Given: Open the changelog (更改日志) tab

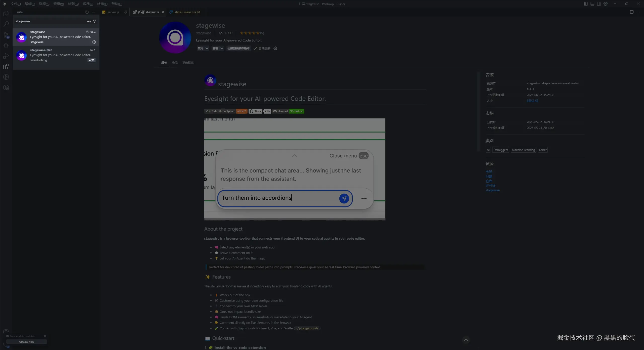Looking at the screenshot, I should (188, 63).
